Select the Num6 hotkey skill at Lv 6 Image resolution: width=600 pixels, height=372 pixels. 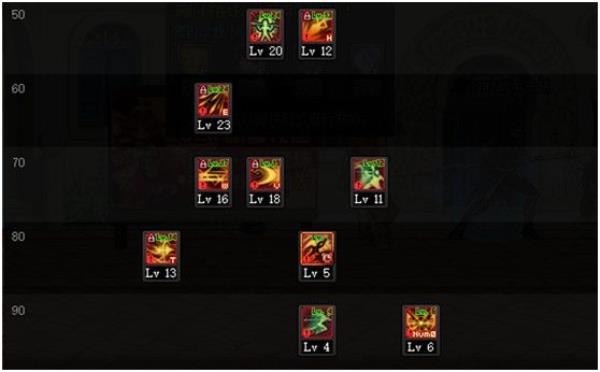(421, 322)
